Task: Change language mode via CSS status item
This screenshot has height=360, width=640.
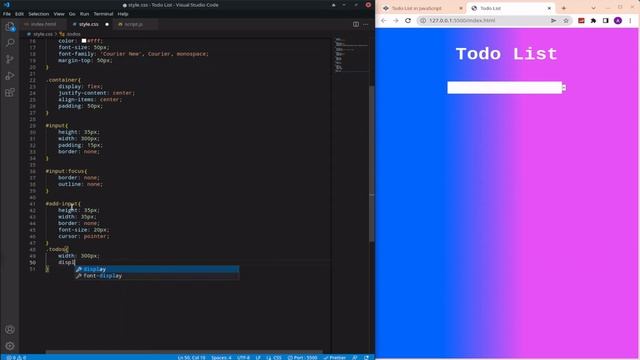Action: [277, 357]
